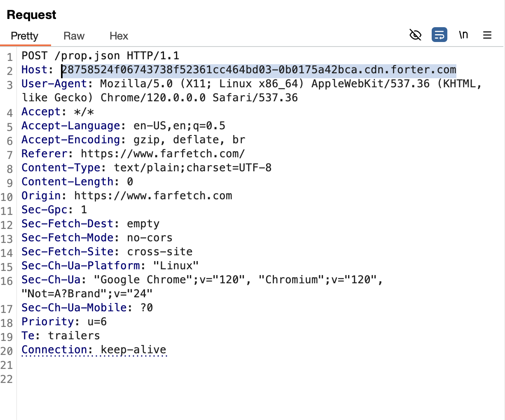505x420 pixels.
Task: Toggle the \n non-printable characters button
Action: click(x=463, y=35)
